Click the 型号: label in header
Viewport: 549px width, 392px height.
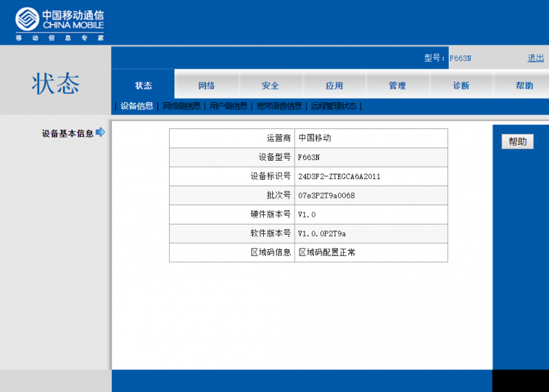(x=434, y=58)
